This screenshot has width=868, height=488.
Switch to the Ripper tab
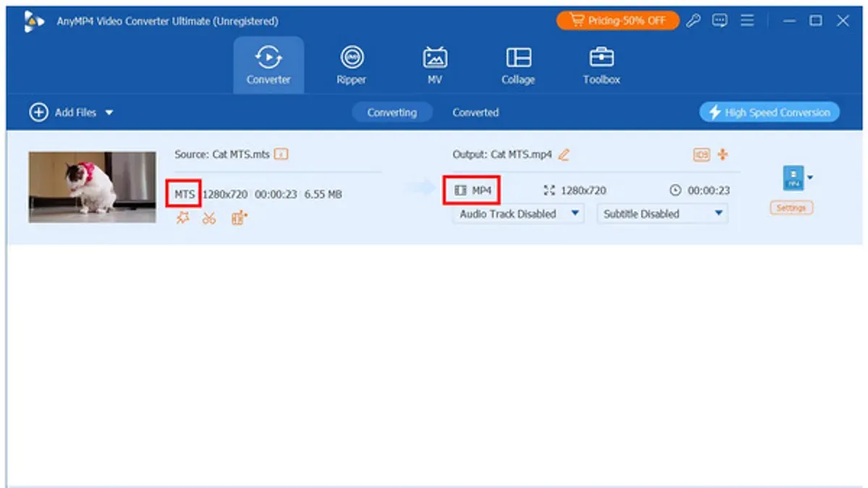352,64
